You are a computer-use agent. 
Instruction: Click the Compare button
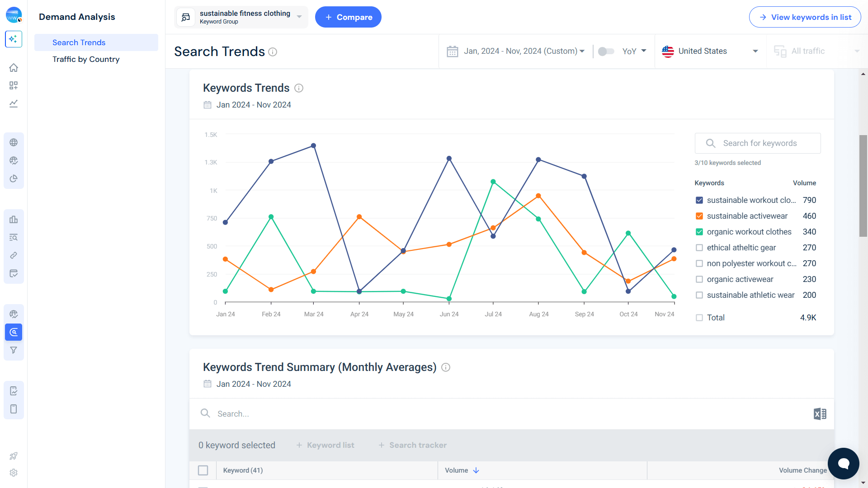pos(348,17)
